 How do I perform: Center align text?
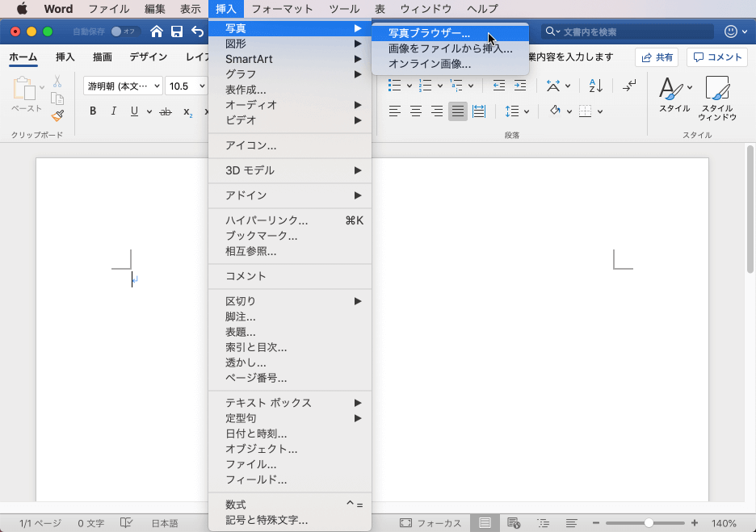(x=416, y=111)
